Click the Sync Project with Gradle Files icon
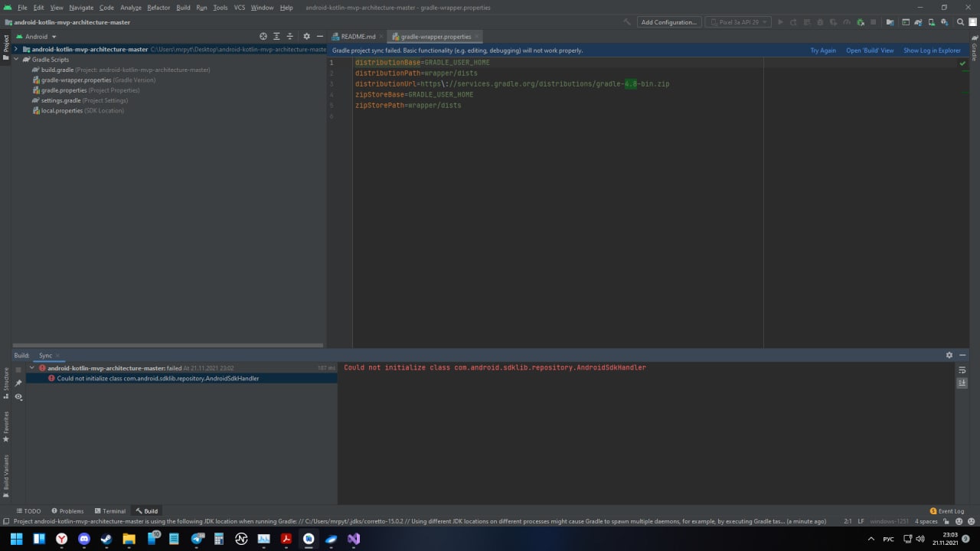The image size is (980, 551). pyautogui.click(x=919, y=22)
